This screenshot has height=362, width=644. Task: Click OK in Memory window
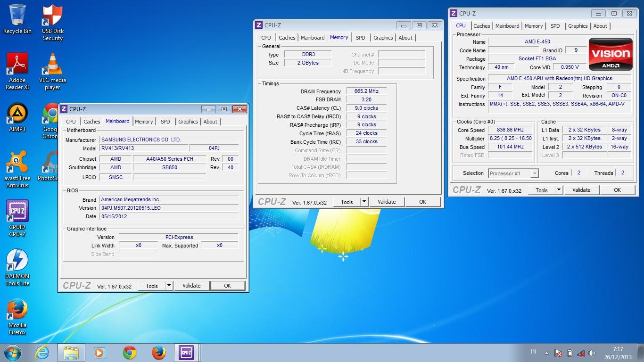click(x=422, y=202)
